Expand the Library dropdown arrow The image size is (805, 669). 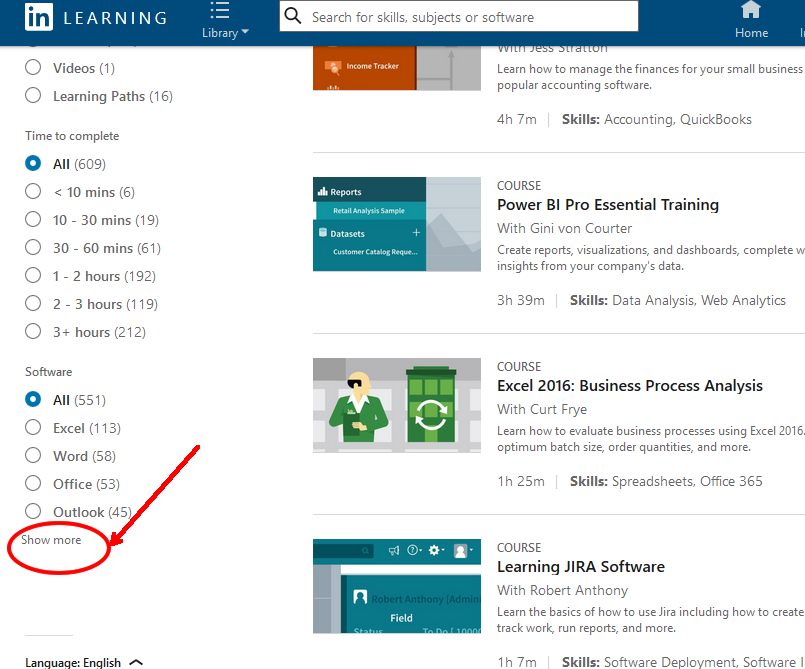(x=245, y=31)
